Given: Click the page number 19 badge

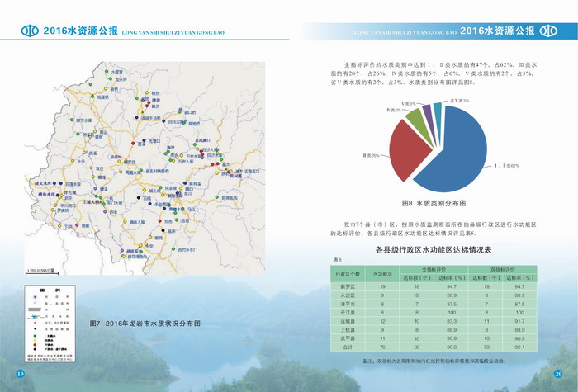Looking at the screenshot, I should pyautogui.click(x=21, y=375).
